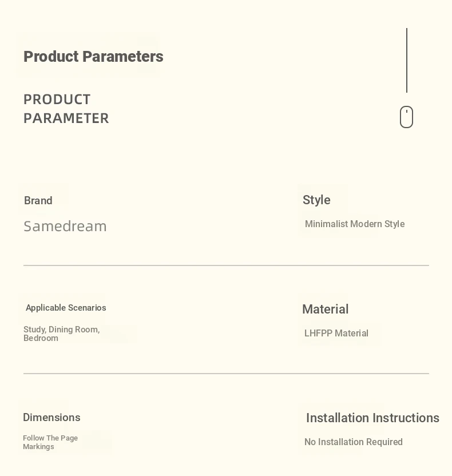Screen dimensions: 452x476
Task: Click the Samedream brand name
Action: [65, 226]
